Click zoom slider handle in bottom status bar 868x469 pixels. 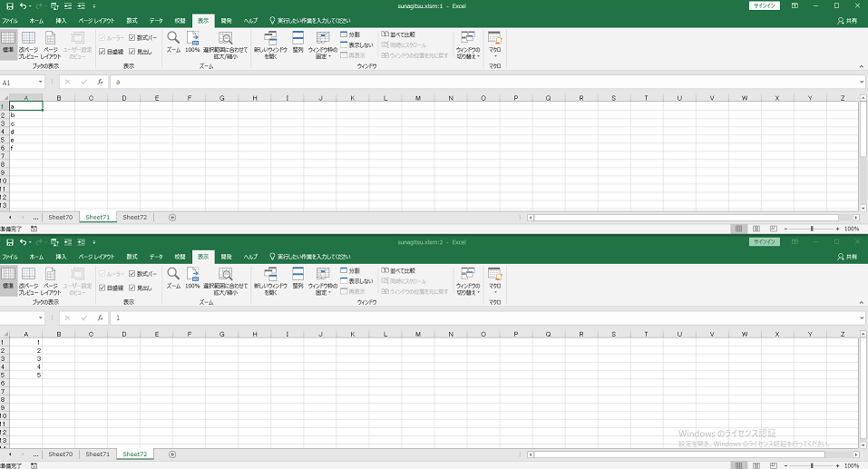coord(812,465)
